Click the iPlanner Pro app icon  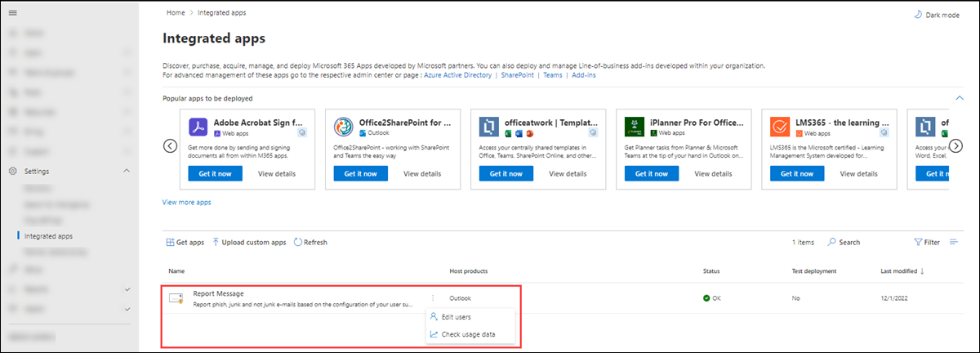point(635,127)
